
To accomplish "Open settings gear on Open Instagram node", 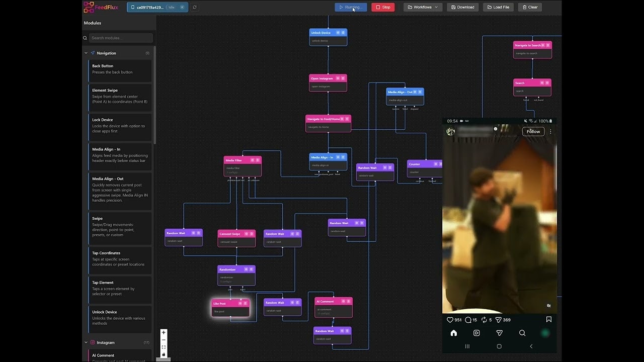I will pyautogui.click(x=338, y=78).
